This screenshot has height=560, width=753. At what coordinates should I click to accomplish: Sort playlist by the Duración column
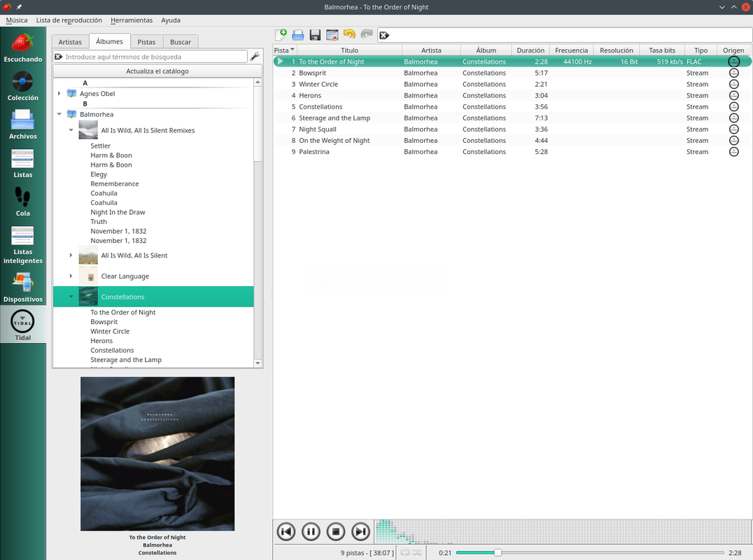click(530, 50)
